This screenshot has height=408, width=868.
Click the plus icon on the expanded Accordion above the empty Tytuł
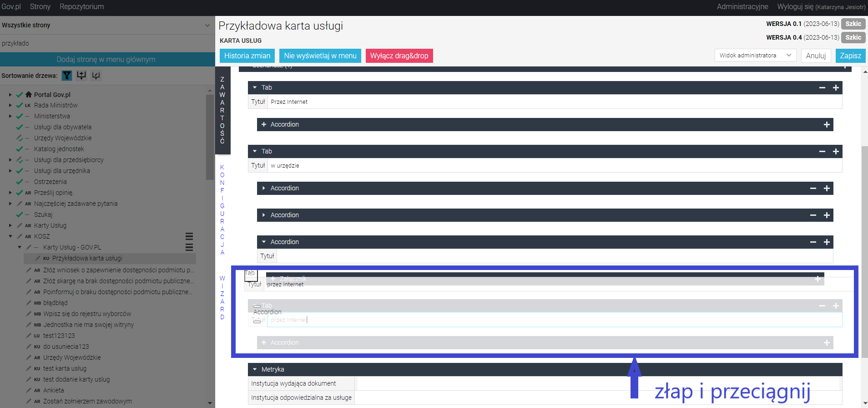tap(827, 242)
